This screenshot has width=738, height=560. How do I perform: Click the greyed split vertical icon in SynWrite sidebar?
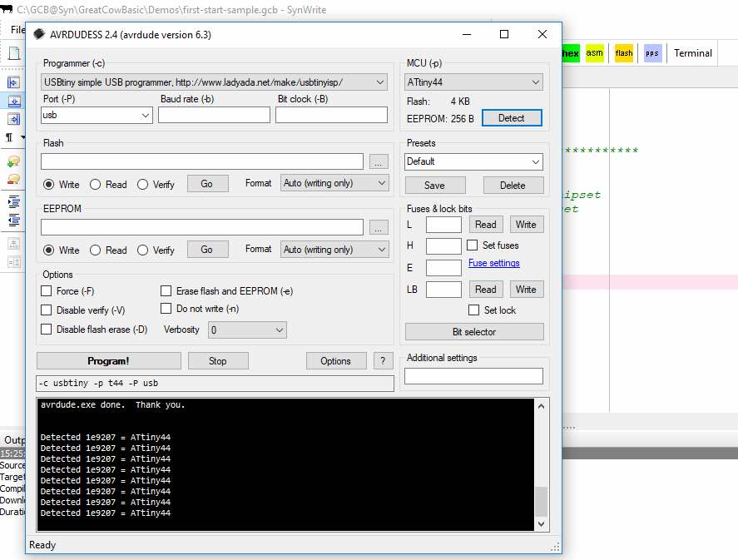pos(13,262)
